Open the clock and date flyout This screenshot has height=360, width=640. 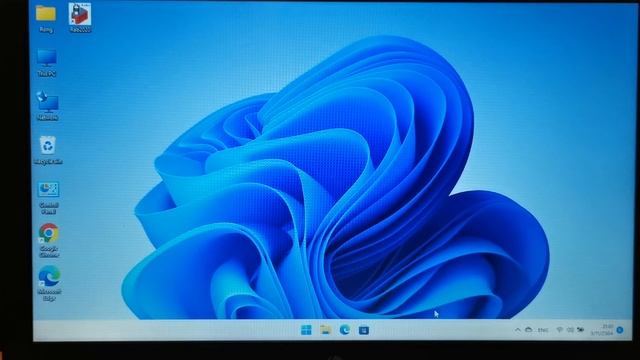click(x=602, y=330)
